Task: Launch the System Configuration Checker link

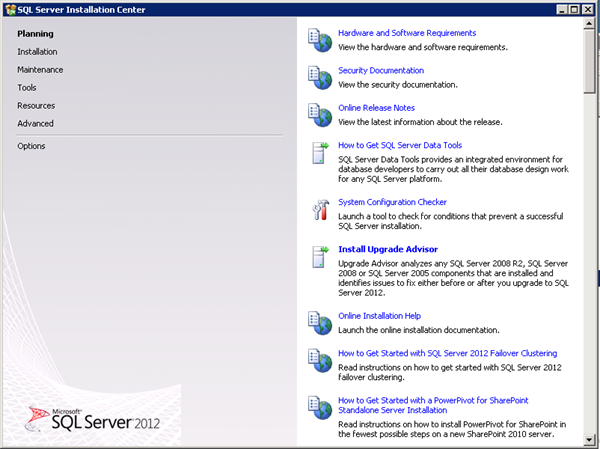Action: 392,202
